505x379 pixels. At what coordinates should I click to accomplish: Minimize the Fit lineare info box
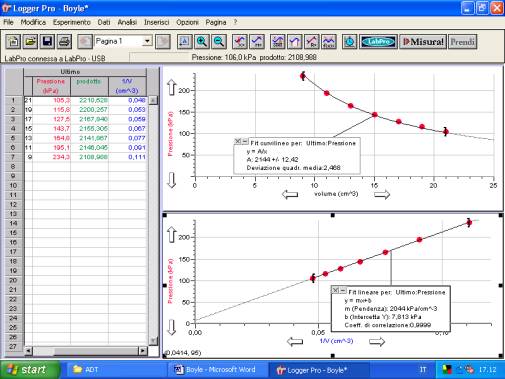(343, 290)
